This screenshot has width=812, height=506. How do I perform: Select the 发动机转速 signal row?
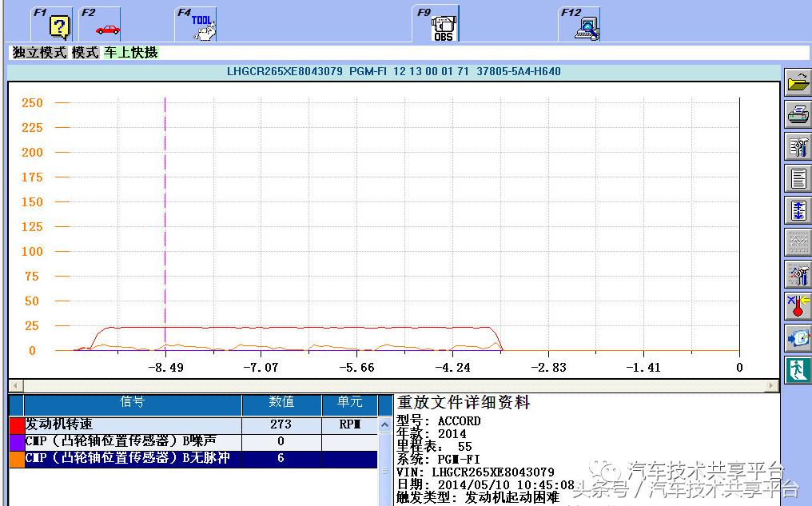point(193,425)
